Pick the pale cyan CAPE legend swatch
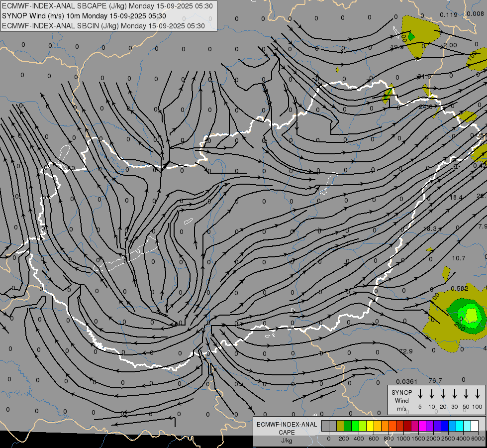This screenshot has height=448, width=487. point(467,426)
